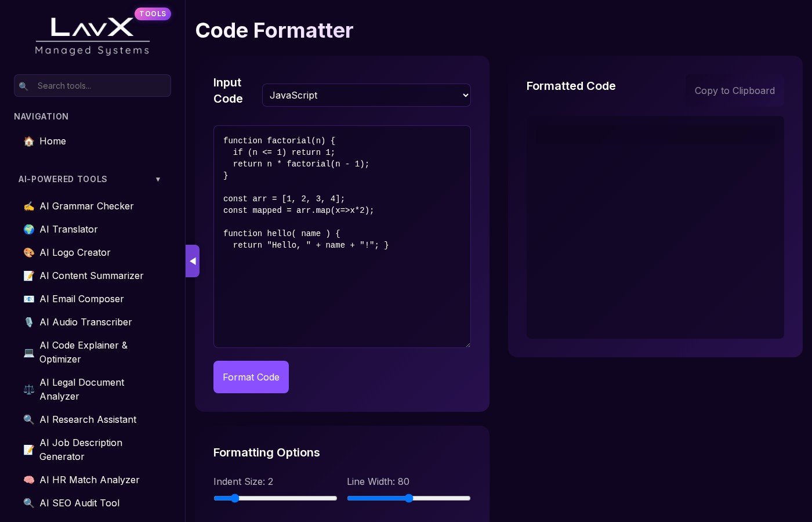Adjust the Line Width slider handle
The image size is (812, 522).
coord(409,498)
